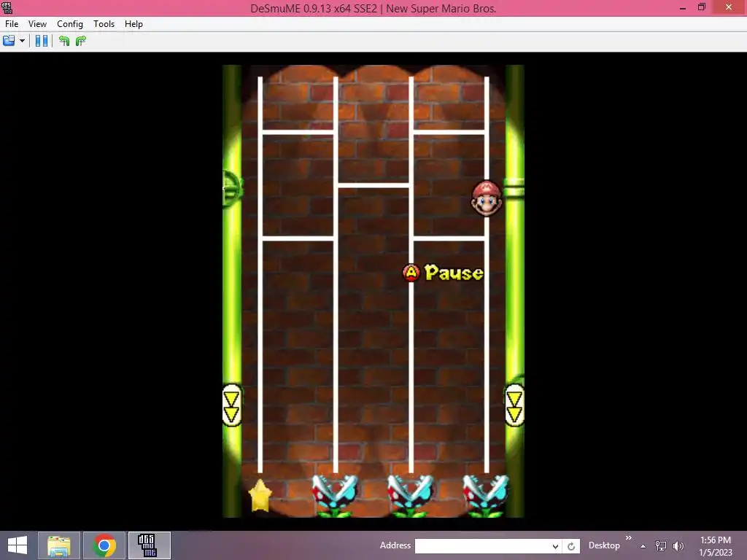Screen dimensions: 747x560
Task: Pause emulation with the toolbar pause icon
Action: coord(42,41)
